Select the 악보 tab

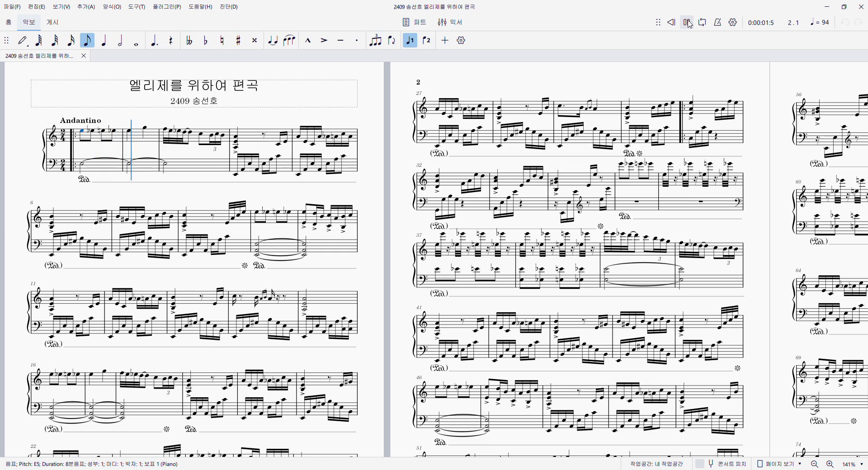[x=29, y=22]
